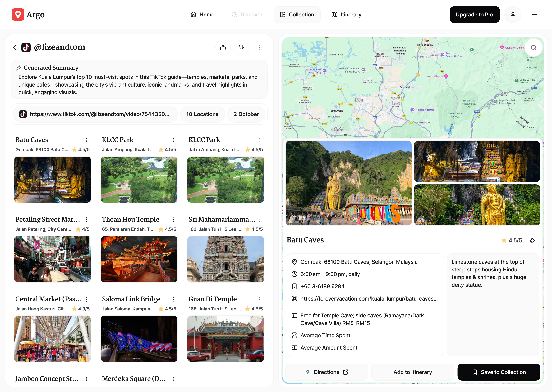The width and height of the screenshot is (552, 392).
Task: Click the Batu Caves entrance photo thumbnail
Action: coord(348,183)
